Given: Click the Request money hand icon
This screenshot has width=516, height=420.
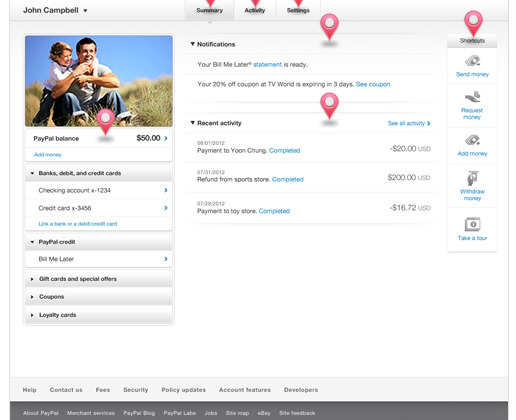Looking at the screenshot, I should [x=472, y=97].
